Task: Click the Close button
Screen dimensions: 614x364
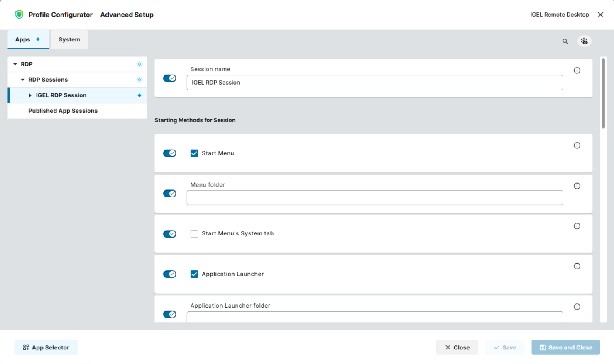Action: (x=457, y=347)
